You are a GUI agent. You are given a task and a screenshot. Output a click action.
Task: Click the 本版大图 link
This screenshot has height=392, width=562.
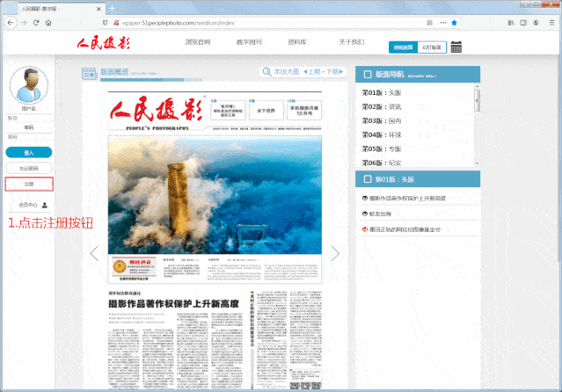point(287,72)
